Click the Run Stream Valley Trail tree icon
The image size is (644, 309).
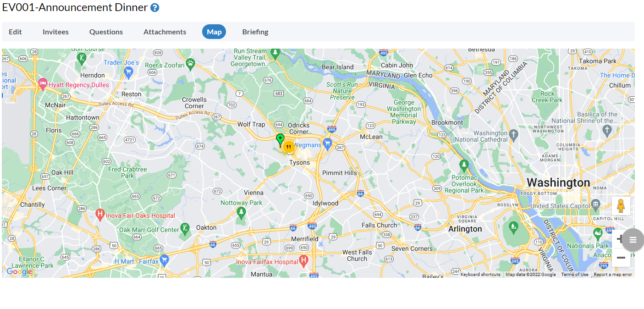click(275, 54)
